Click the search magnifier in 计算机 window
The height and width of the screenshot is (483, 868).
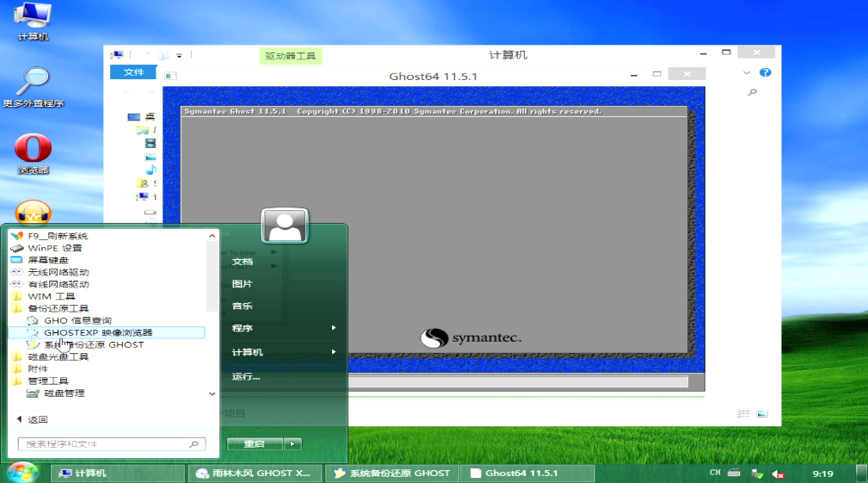pyautogui.click(x=753, y=92)
